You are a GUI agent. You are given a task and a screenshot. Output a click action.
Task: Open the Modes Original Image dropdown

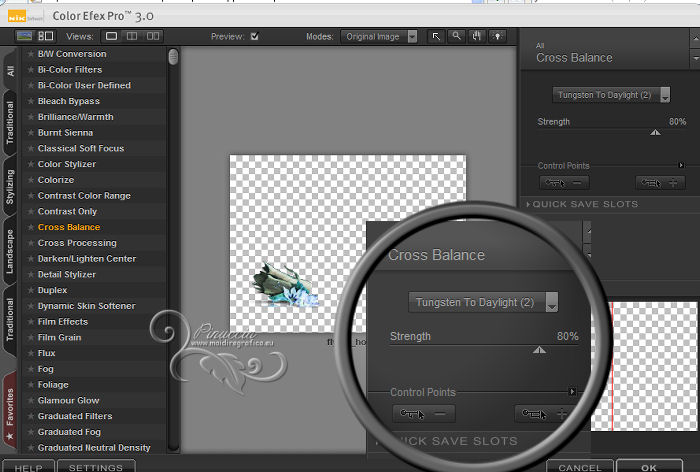(x=379, y=37)
